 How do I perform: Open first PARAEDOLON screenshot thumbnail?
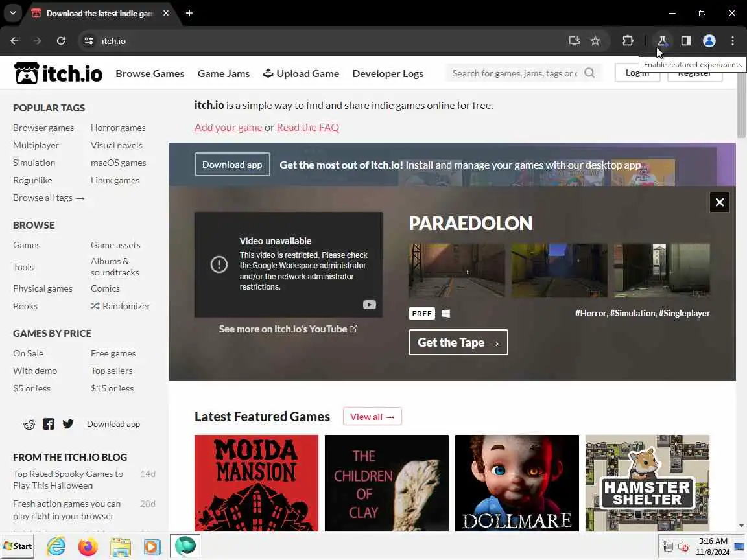point(456,270)
